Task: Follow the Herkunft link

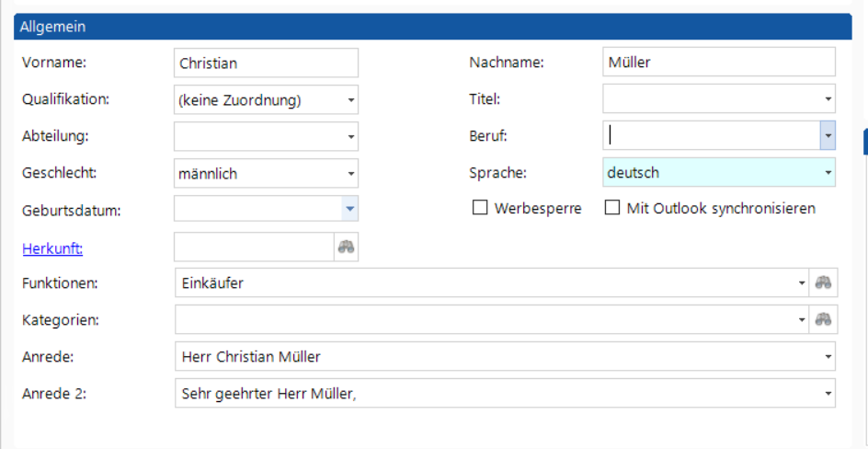Action: [x=52, y=249]
